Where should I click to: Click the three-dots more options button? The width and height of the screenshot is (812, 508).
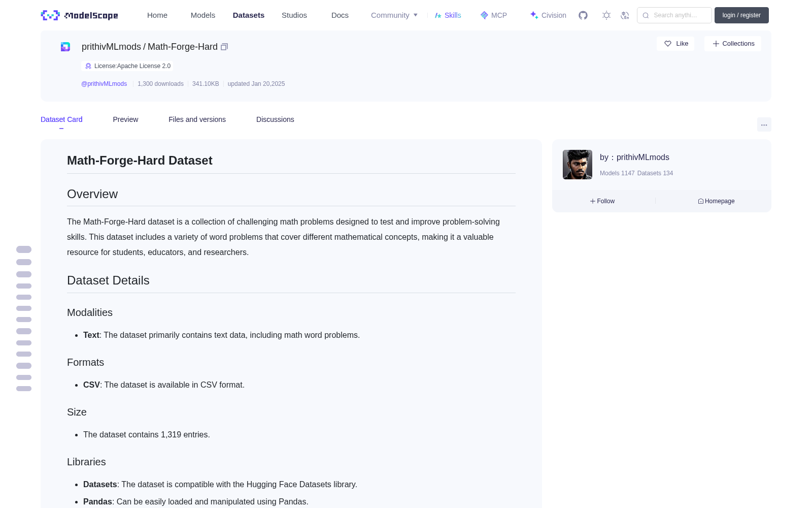764,124
